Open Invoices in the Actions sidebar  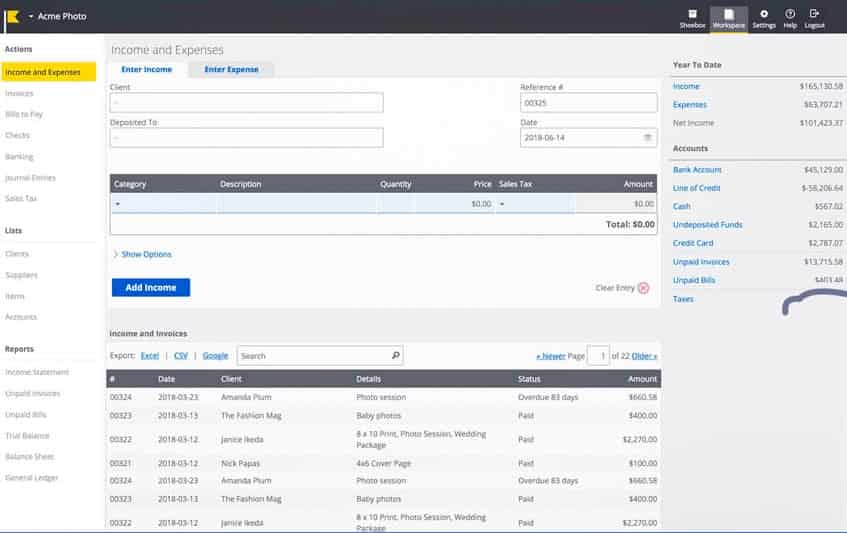click(x=19, y=94)
